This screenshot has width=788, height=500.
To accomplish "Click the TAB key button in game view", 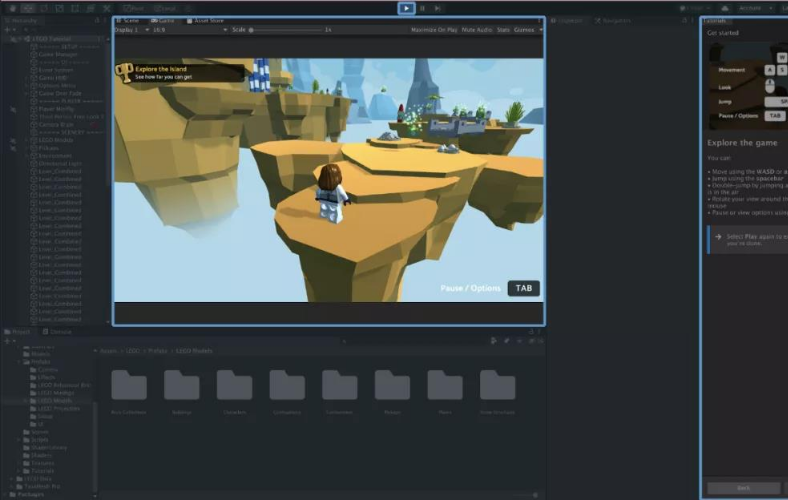I will coord(523,288).
